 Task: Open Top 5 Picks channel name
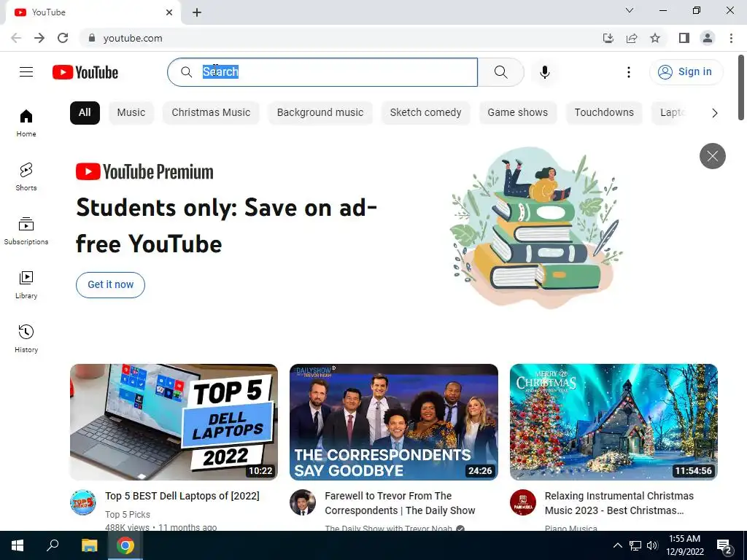click(127, 514)
